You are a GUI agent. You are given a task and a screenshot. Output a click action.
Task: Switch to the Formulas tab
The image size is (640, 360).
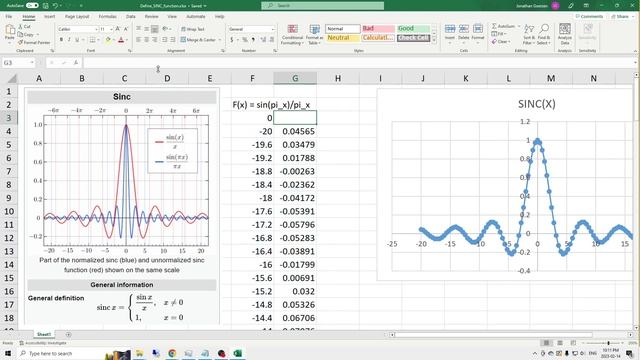(107, 17)
